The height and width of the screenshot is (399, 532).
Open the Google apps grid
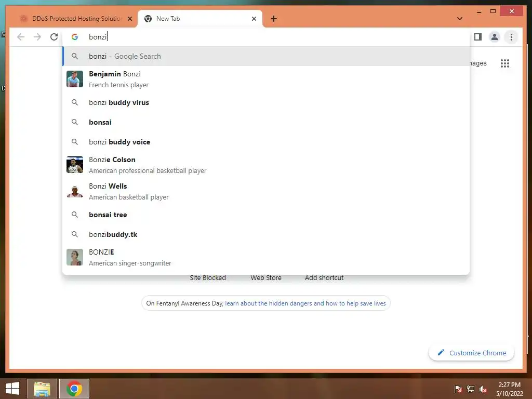pyautogui.click(x=505, y=63)
